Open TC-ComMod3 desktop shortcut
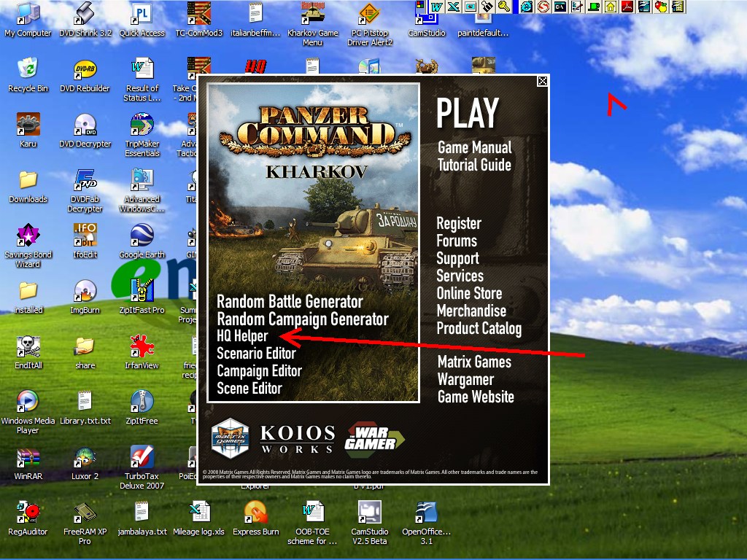 pyautogui.click(x=198, y=19)
